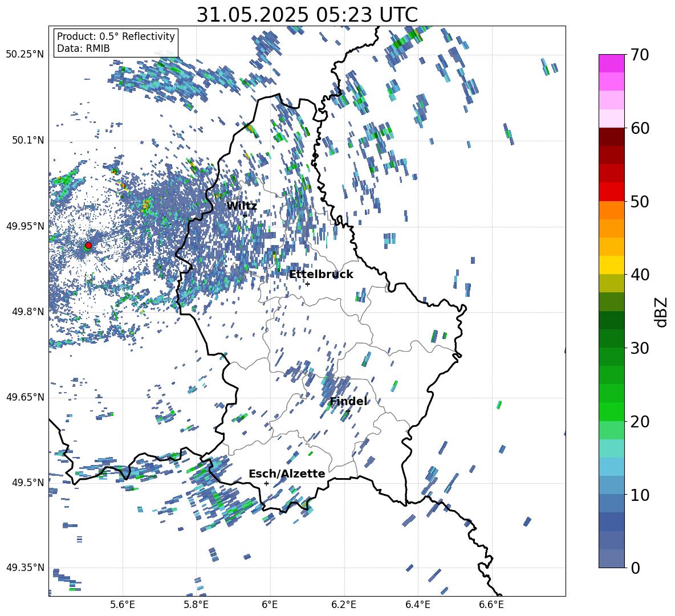This screenshot has height=616, width=675.
Task: Click the Wiltz city label
Action: coord(242,206)
